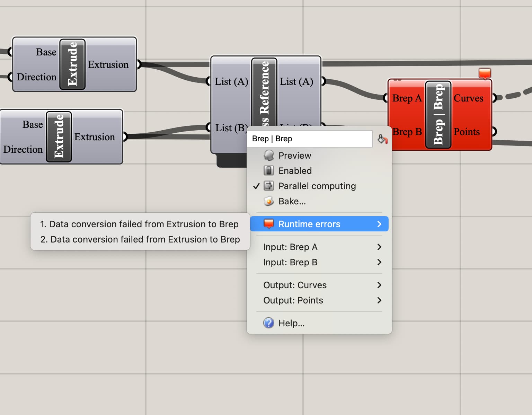Toggle Parallel computing off

[x=317, y=186]
